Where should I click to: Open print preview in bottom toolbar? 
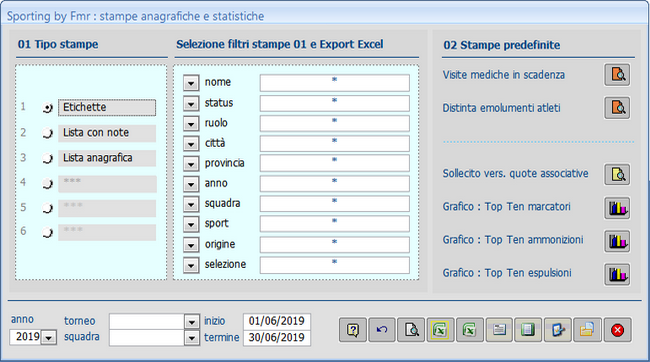coord(411,330)
